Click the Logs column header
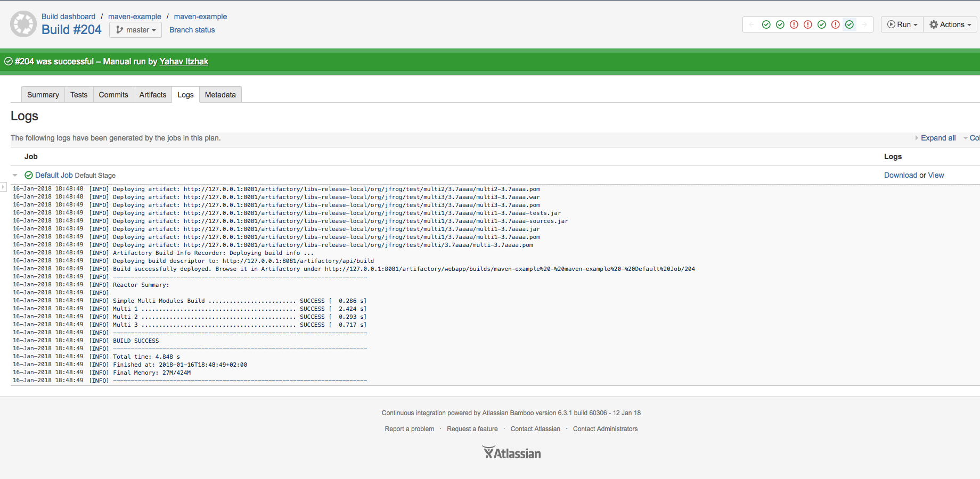Image resolution: width=980 pixels, height=479 pixels. pos(893,156)
